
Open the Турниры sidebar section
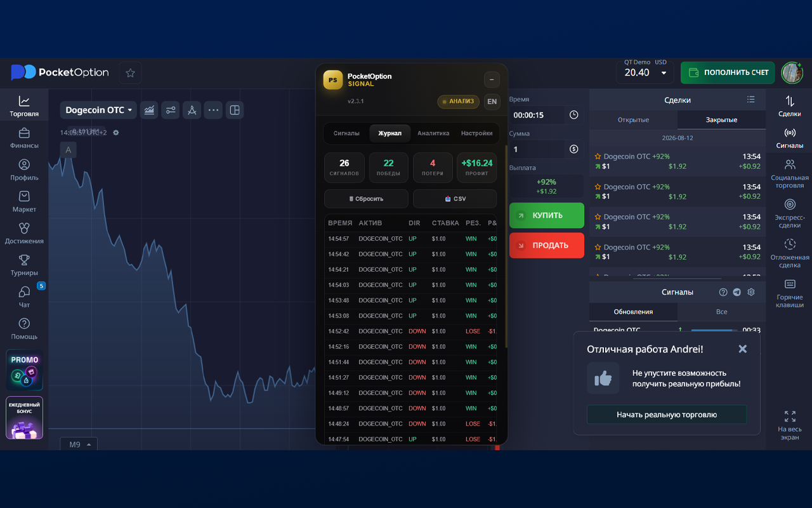24,265
